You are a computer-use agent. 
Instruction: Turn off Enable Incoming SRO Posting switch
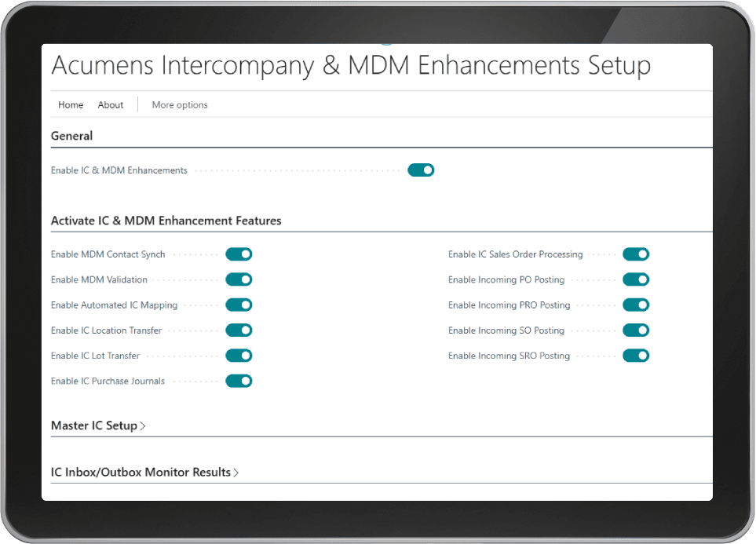pos(636,356)
